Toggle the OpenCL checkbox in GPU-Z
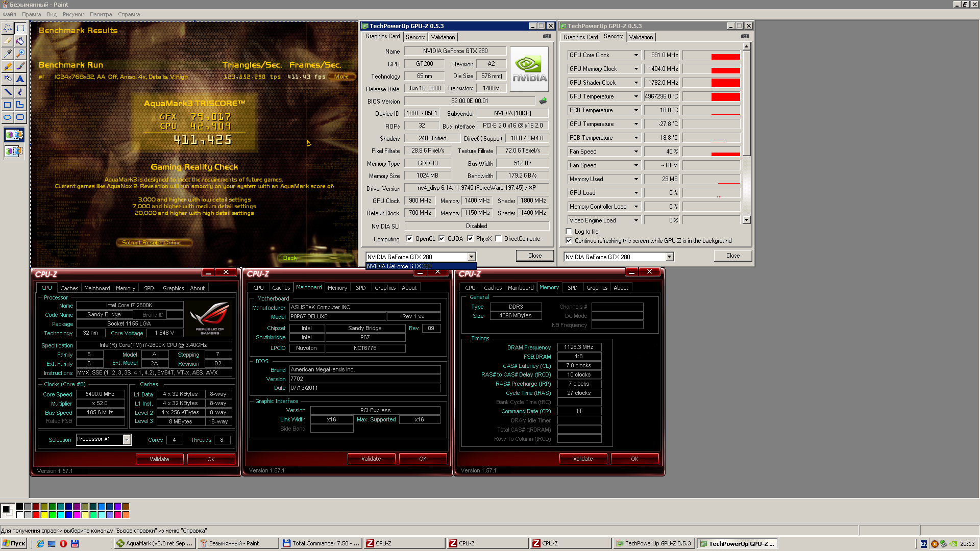 (x=409, y=238)
